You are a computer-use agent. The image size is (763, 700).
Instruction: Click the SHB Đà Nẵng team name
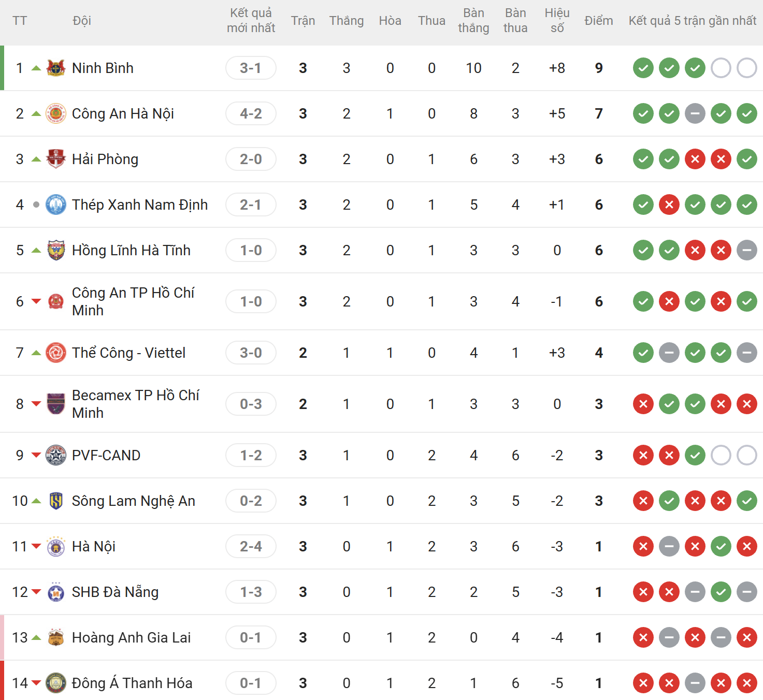(x=115, y=592)
